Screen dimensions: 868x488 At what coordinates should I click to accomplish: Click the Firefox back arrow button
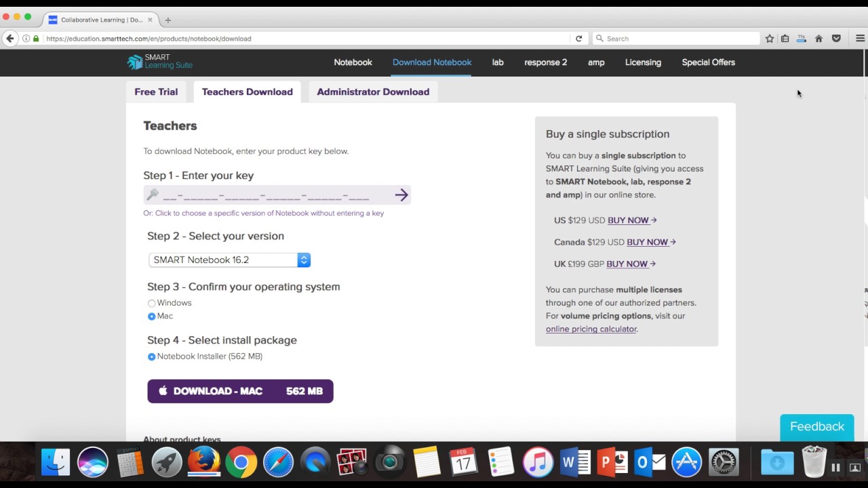[x=9, y=39]
